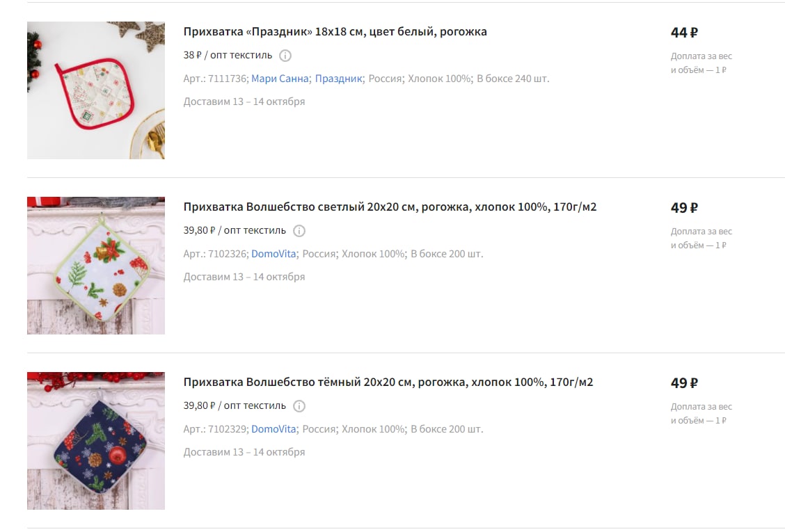Click the 44 ₽ price of Праздник potholder
Viewport: 785px width, 532px height.
pyautogui.click(x=684, y=33)
